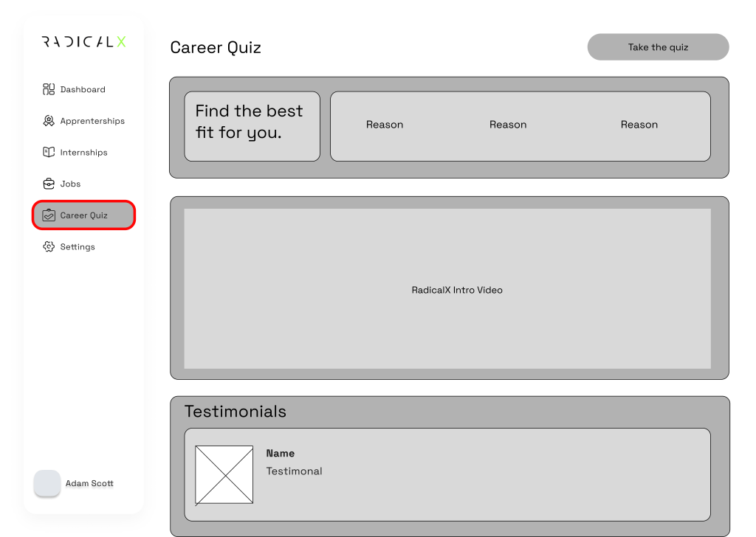
Task: Click the Settings gear icon
Action: coord(49,247)
